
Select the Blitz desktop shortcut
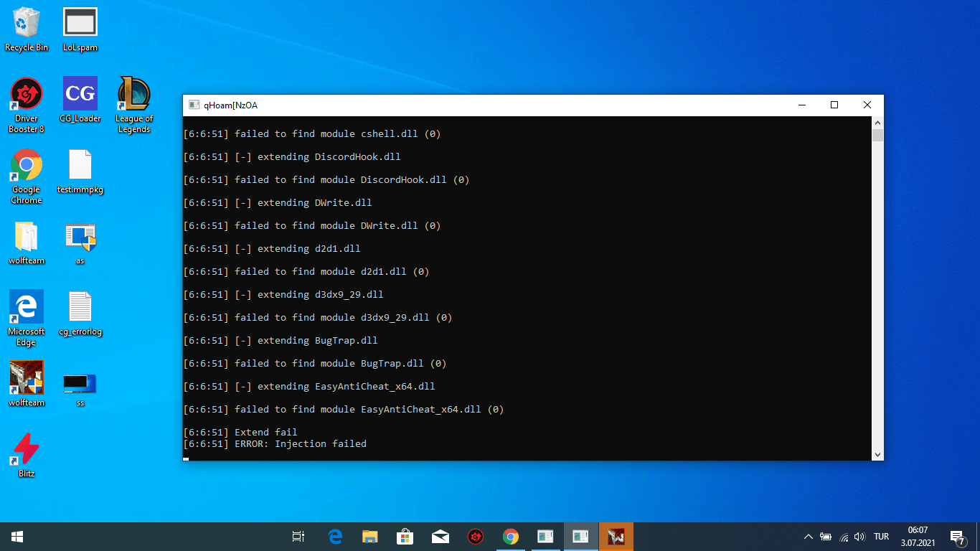click(27, 455)
